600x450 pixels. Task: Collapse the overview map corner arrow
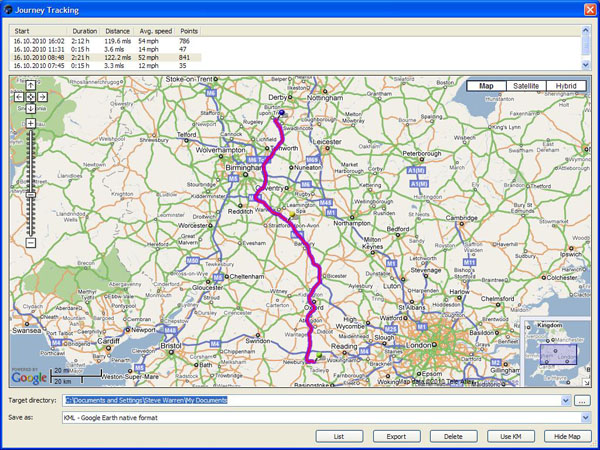[587, 382]
